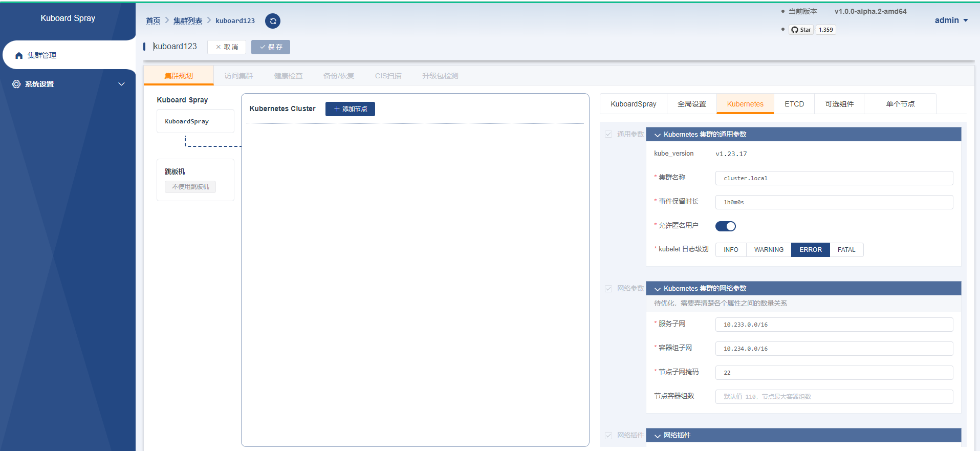Open 集群管理 in the sidebar

pyautogui.click(x=69, y=55)
